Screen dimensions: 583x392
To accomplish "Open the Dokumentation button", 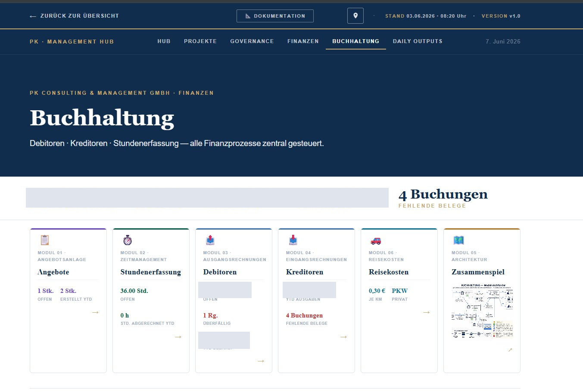I will coord(275,16).
